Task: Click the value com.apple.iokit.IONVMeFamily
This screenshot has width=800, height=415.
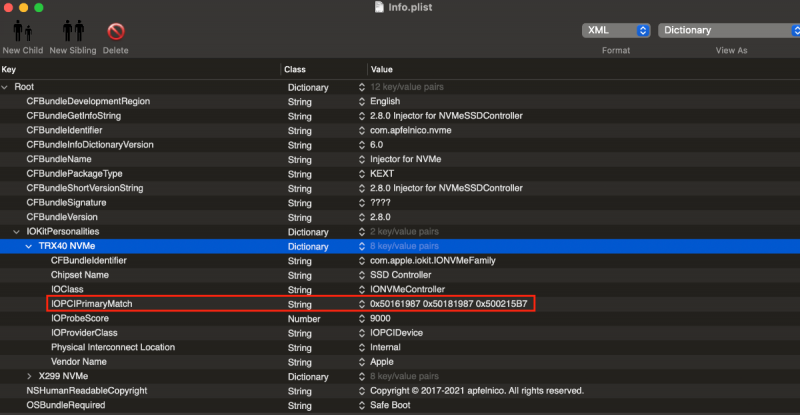Action: click(433, 260)
